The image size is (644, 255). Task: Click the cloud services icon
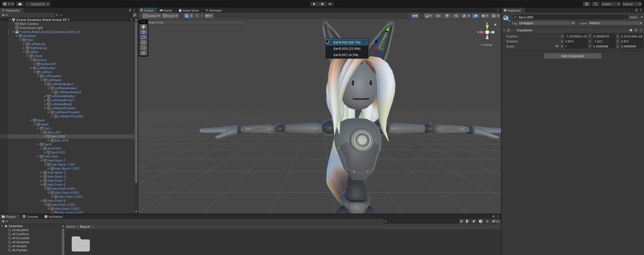pos(19,4)
